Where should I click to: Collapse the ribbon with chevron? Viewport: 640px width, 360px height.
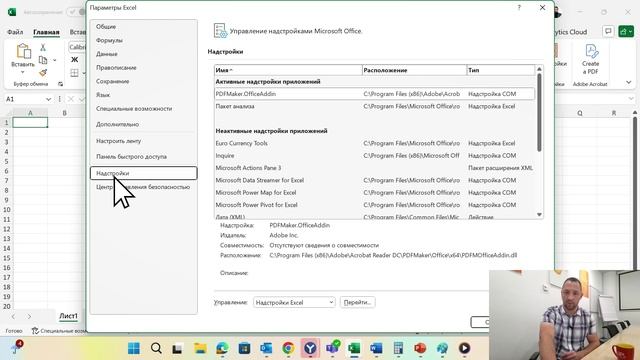[x=629, y=82]
